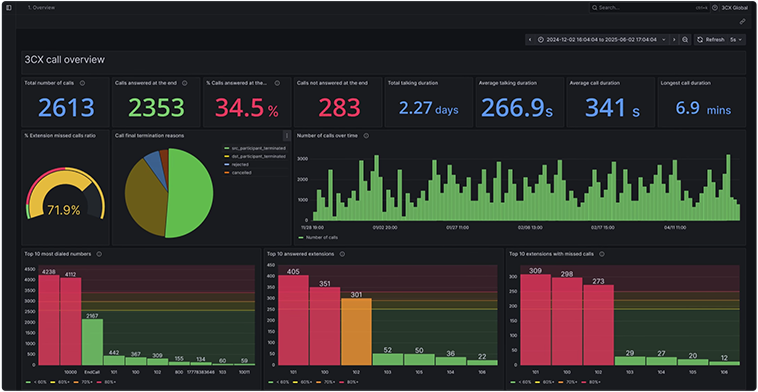Toggle the 80%+ legend in most dialed numbers
The image size is (758, 392).
pyautogui.click(x=107, y=382)
